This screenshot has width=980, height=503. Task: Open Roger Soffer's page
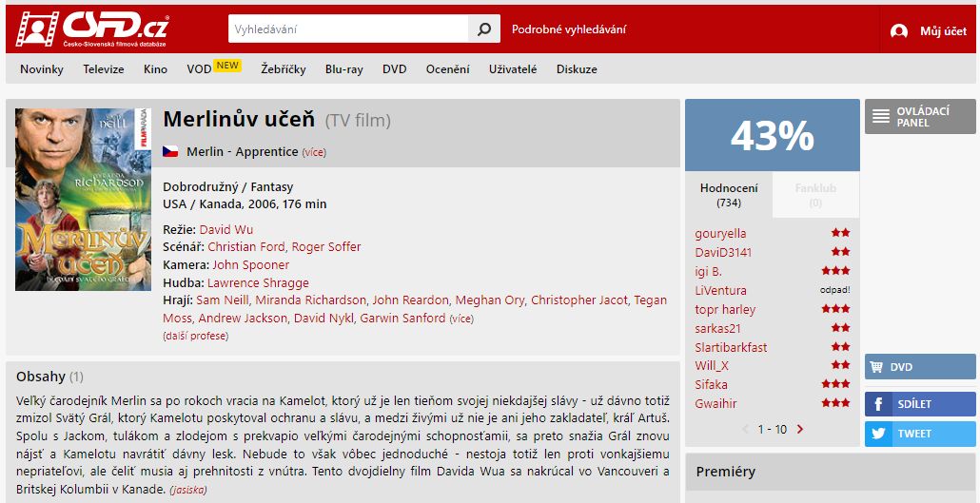point(326,247)
